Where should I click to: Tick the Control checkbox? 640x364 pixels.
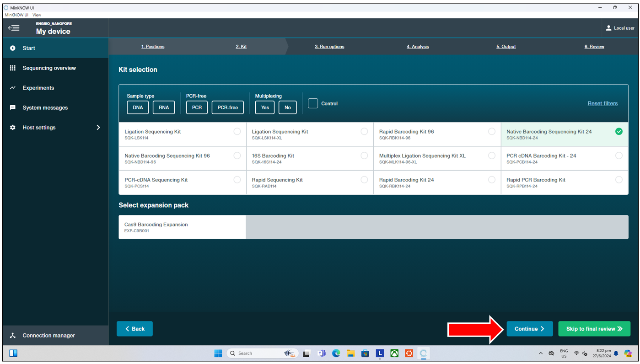[313, 103]
